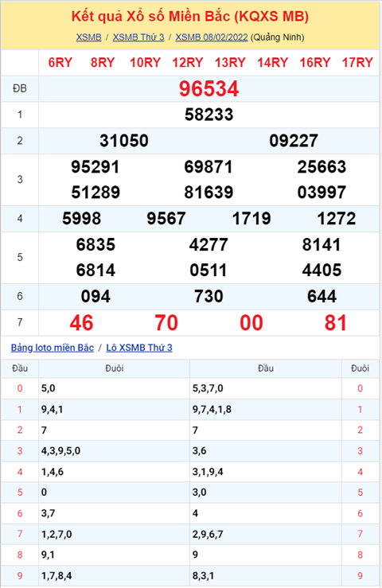Image resolution: width=382 pixels, height=588 pixels.
Task: Select loto tail values 9,4,1
Action: click(52, 410)
